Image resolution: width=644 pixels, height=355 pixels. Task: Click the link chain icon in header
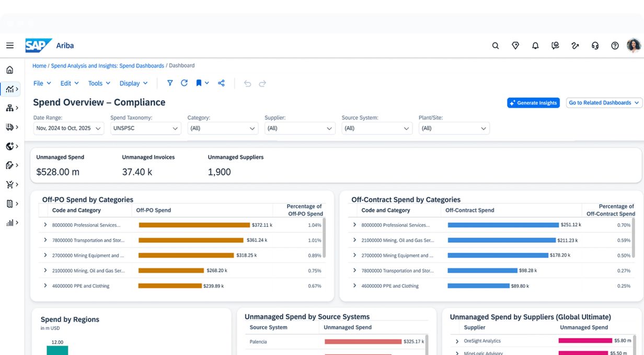click(x=575, y=45)
